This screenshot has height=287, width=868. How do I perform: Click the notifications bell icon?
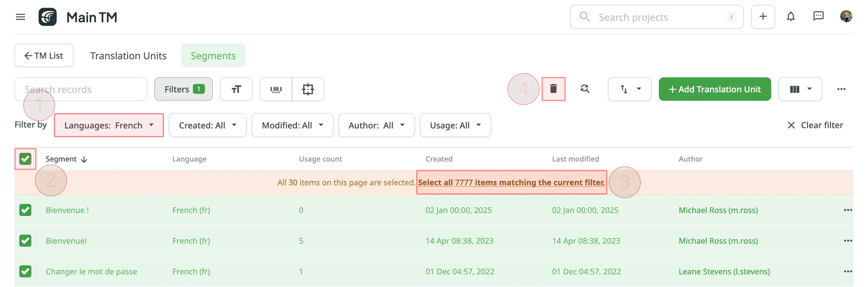(791, 17)
